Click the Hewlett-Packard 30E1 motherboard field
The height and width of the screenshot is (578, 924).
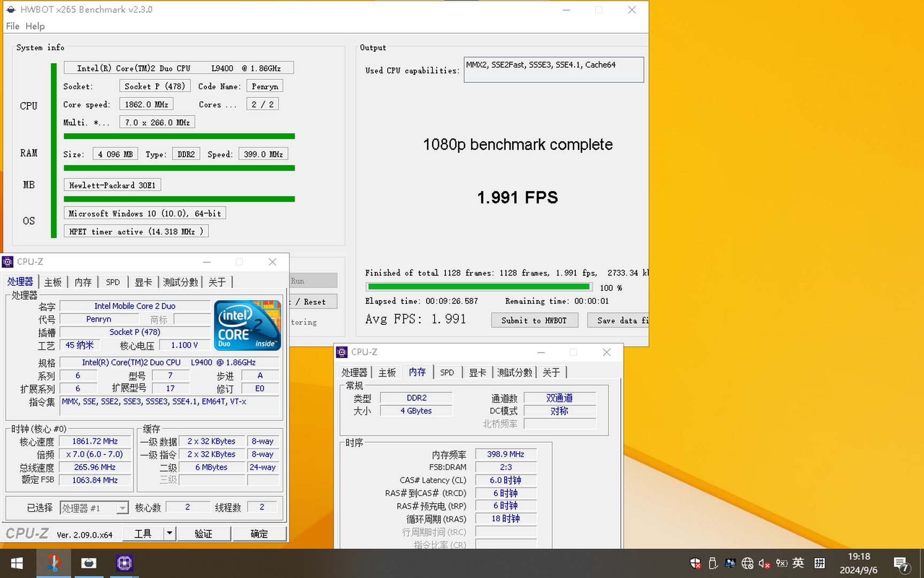coord(112,185)
